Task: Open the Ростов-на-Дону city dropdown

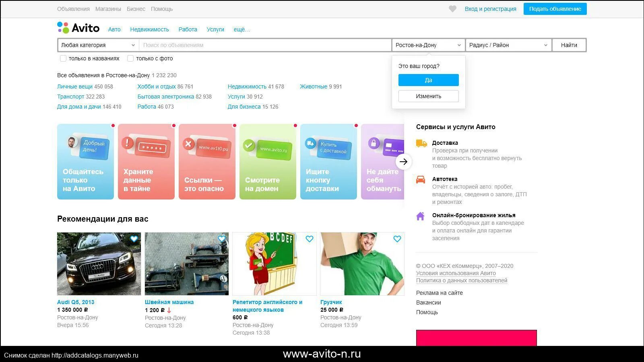Action: pyautogui.click(x=428, y=45)
